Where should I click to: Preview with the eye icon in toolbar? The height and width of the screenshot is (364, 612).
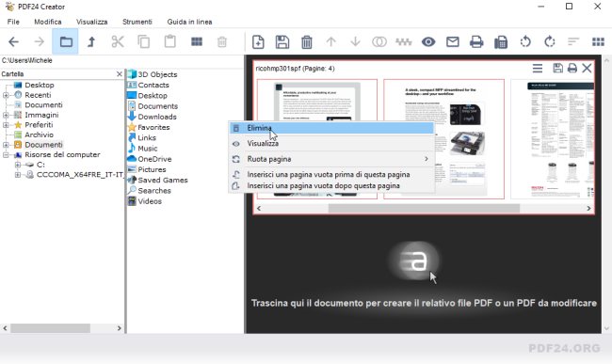point(428,41)
